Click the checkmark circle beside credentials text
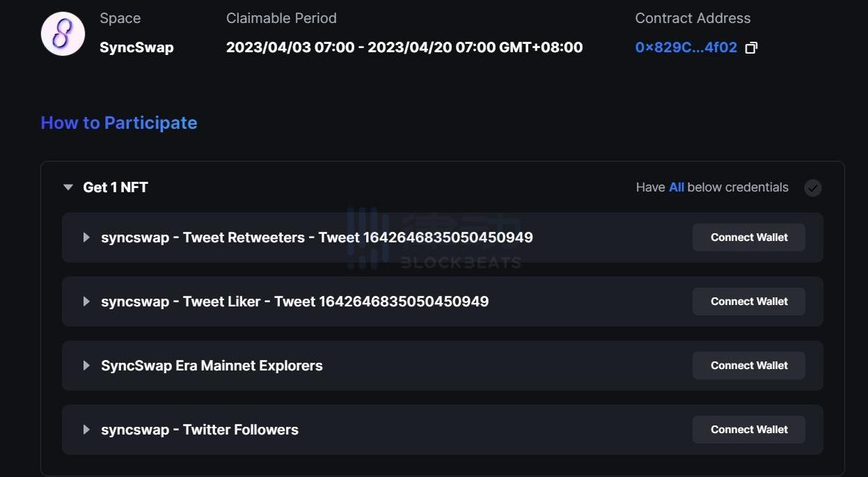868x477 pixels. click(x=812, y=188)
